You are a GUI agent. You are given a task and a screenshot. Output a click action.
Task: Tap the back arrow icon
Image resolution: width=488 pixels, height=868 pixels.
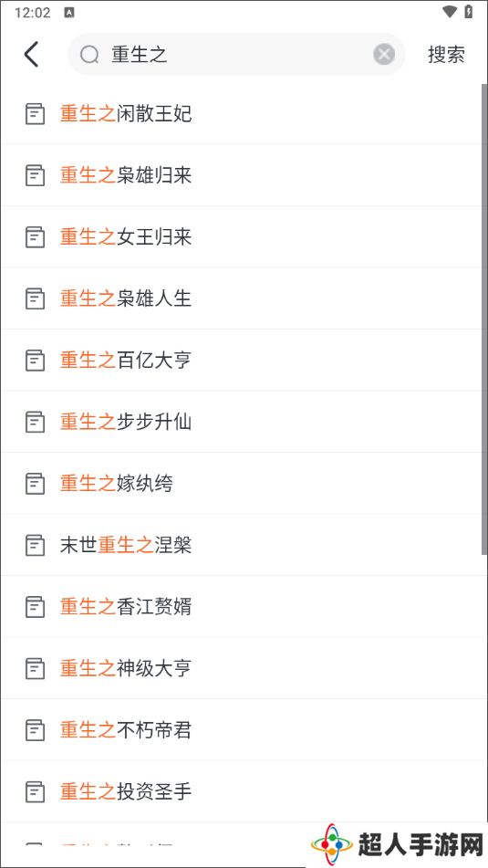point(32,54)
